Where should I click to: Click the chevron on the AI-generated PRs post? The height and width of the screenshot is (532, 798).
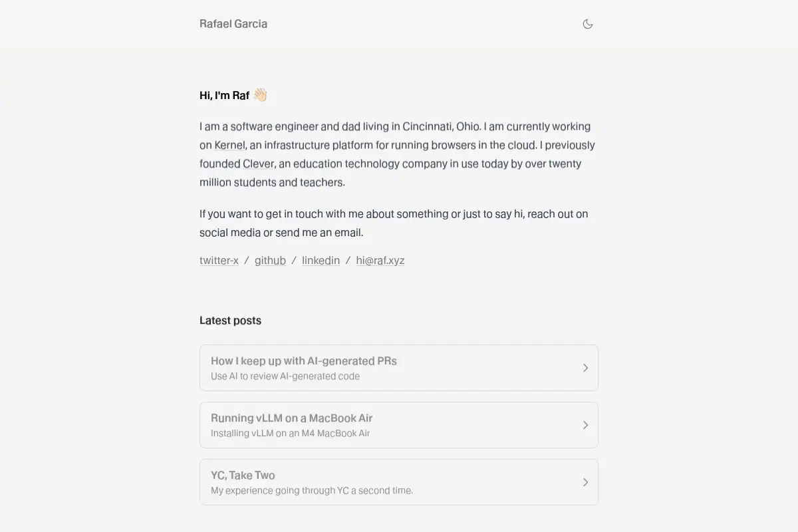tap(585, 368)
